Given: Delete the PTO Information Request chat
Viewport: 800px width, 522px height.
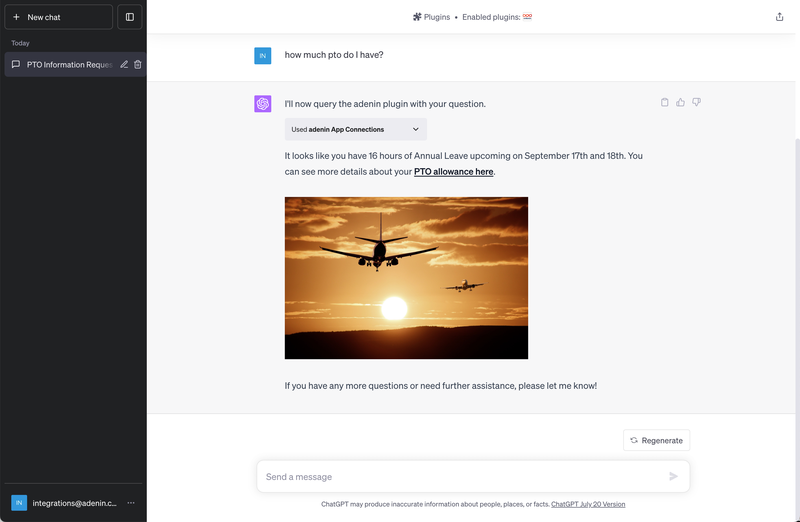Looking at the screenshot, I should [x=138, y=64].
